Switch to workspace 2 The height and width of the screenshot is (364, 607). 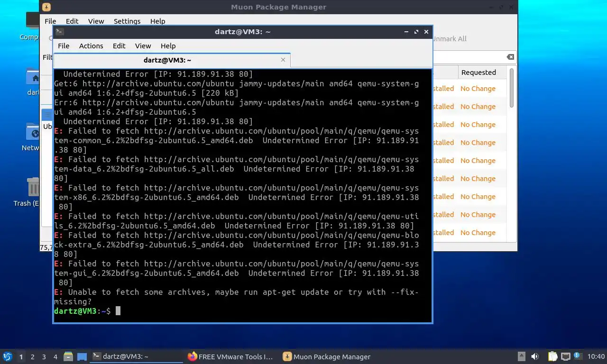[32, 356]
